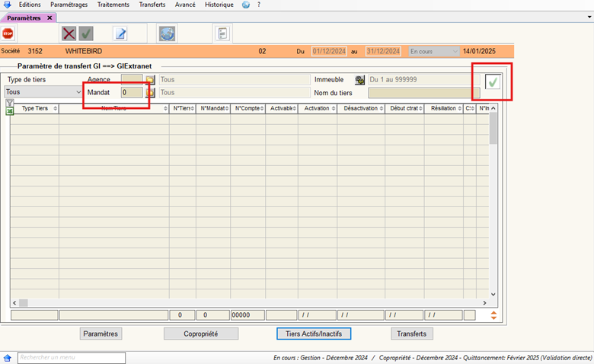The width and height of the screenshot is (594, 364).
Task: Click the Copropriété button
Action: point(201,334)
